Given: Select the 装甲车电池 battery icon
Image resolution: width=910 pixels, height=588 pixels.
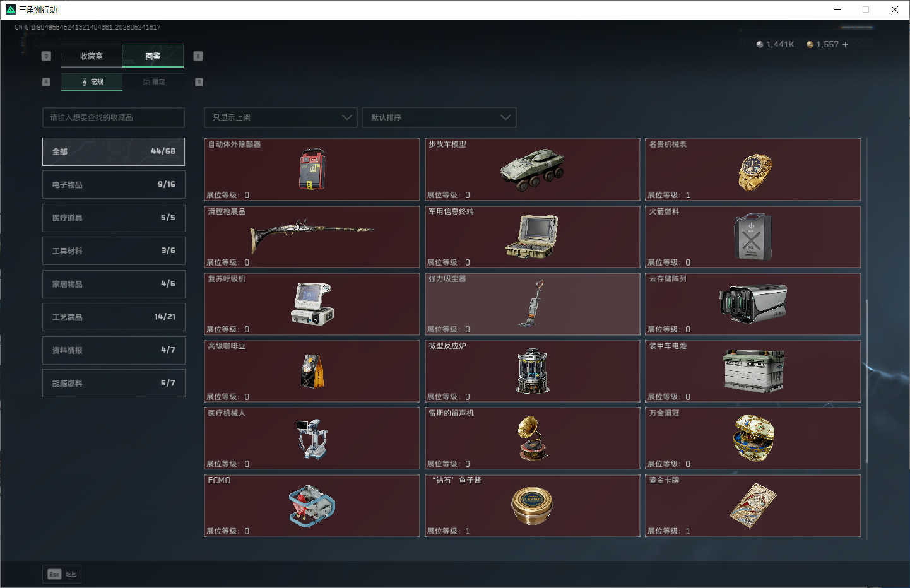Looking at the screenshot, I should coord(753,371).
